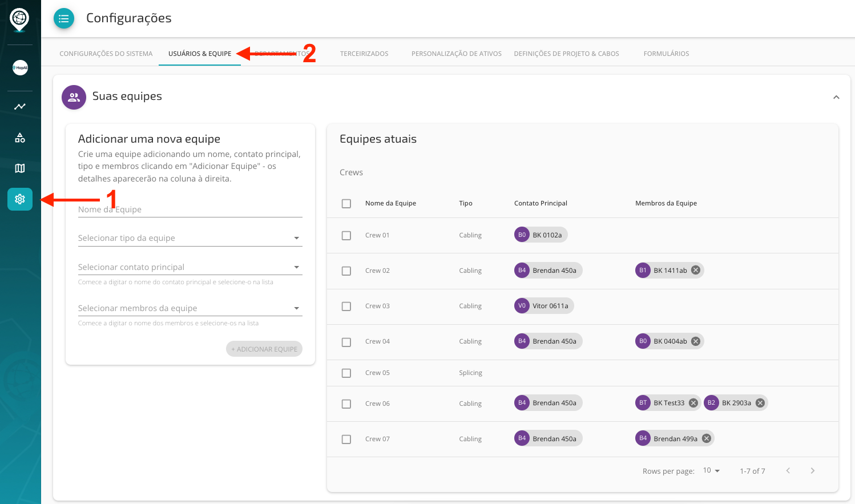Collapse the Suas equipes section
Screen dimensions: 855x504
pos(836,97)
